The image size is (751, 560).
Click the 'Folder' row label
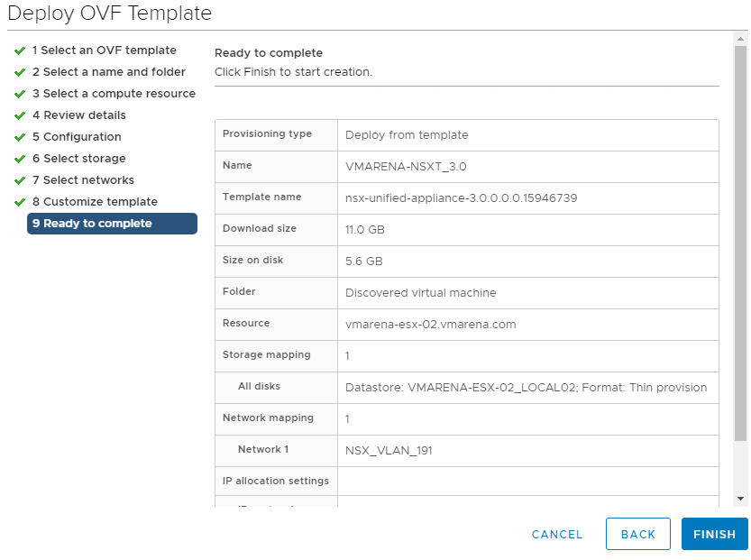(239, 292)
